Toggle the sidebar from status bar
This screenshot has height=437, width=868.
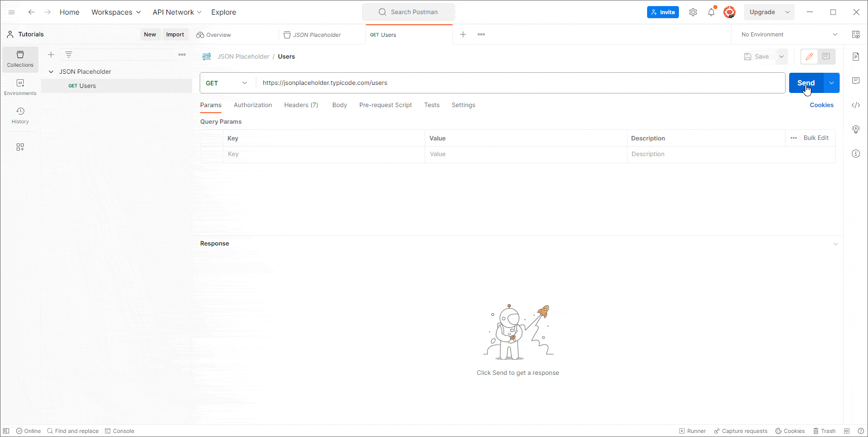point(7,431)
